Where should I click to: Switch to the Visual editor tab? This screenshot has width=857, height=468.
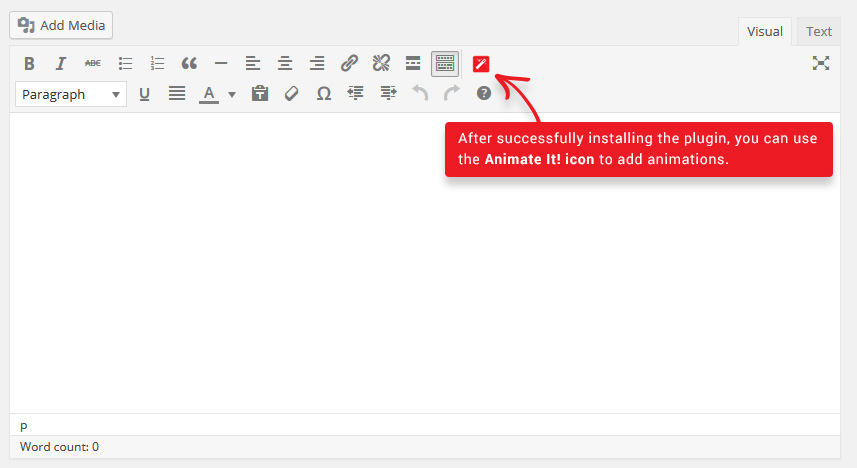tap(765, 31)
